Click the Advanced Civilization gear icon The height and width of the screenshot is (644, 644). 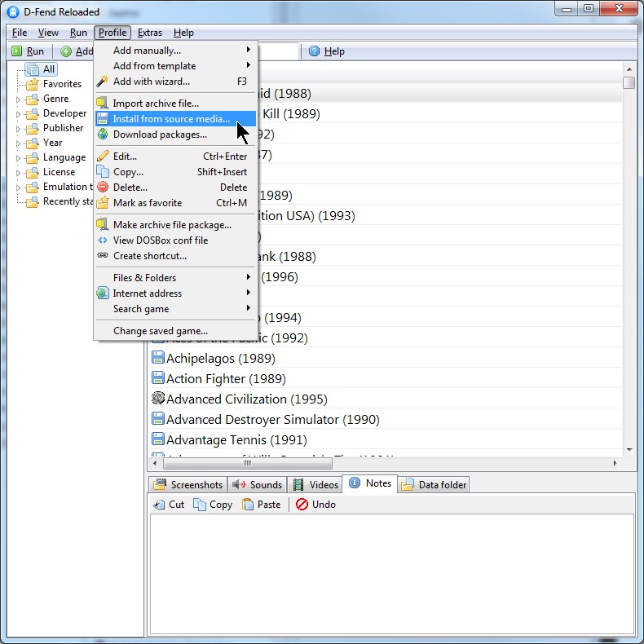tap(158, 398)
